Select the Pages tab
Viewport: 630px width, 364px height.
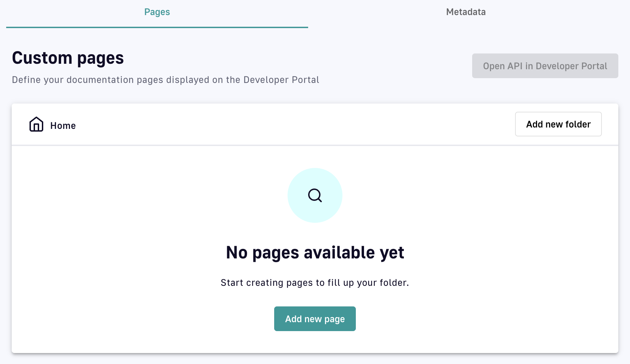click(x=157, y=12)
